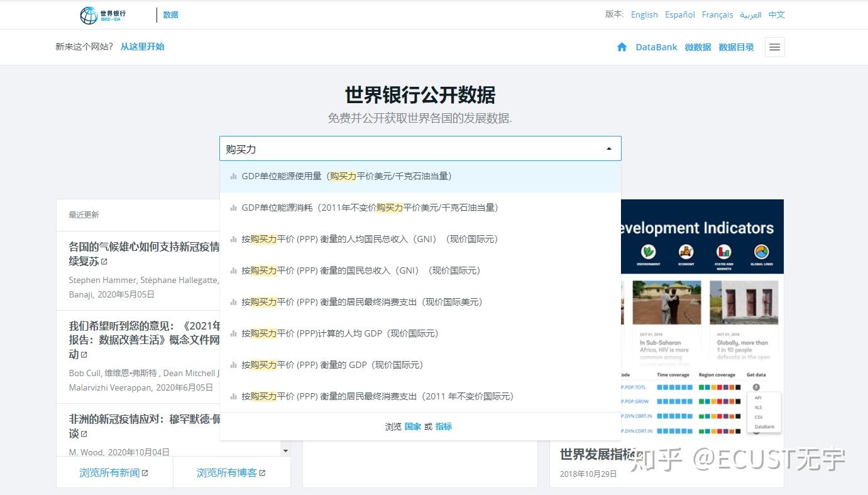Click bar chart icon beside 人均 GDP suggestion
The image size is (868, 495).
(234, 334)
